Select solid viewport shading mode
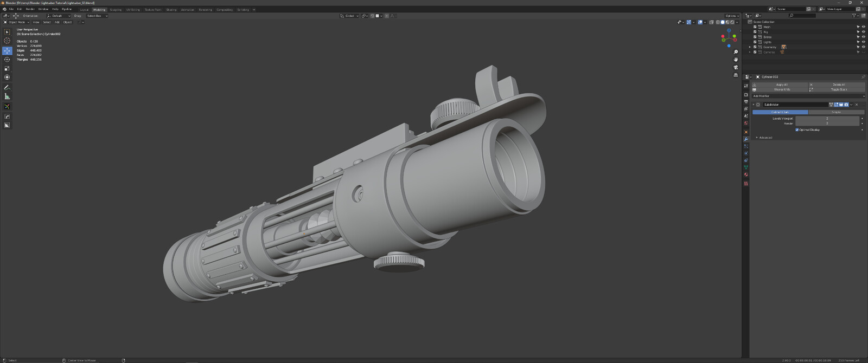Image resolution: width=868 pixels, height=363 pixels. coord(723,22)
